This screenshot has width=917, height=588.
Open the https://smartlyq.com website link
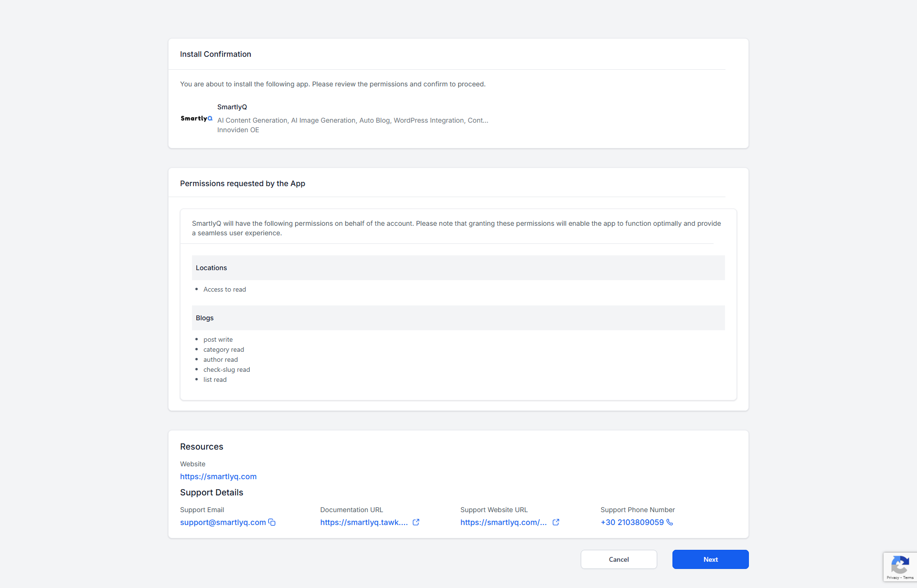(x=218, y=476)
